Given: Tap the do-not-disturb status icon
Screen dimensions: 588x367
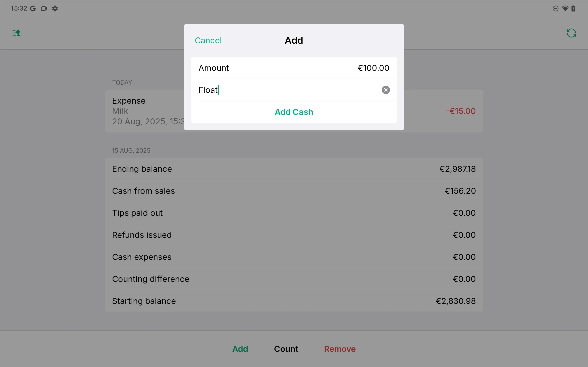Looking at the screenshot, I should (555, 8).
